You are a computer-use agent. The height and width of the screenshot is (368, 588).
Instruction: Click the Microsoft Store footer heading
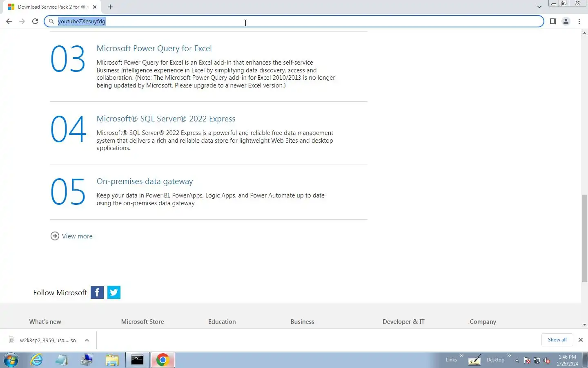143,322
